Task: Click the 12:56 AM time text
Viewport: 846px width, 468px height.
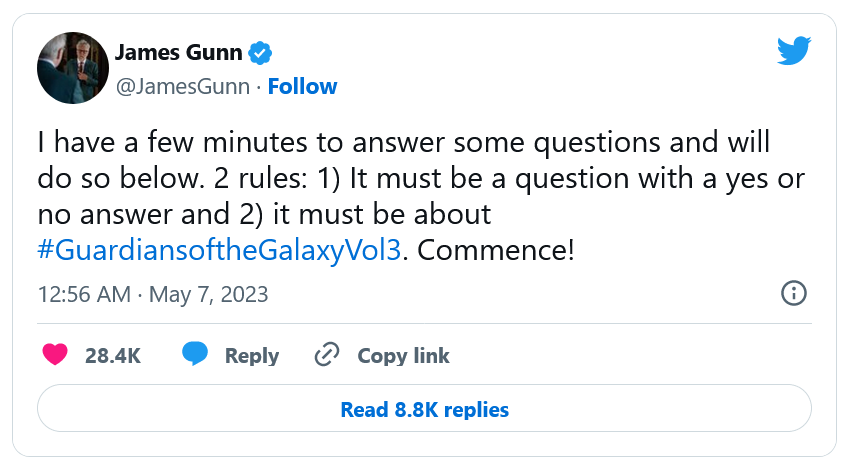Action: tap(83, 294)
